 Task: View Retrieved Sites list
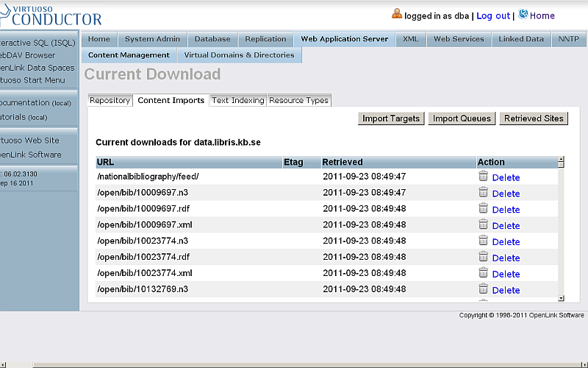point(534,118)
